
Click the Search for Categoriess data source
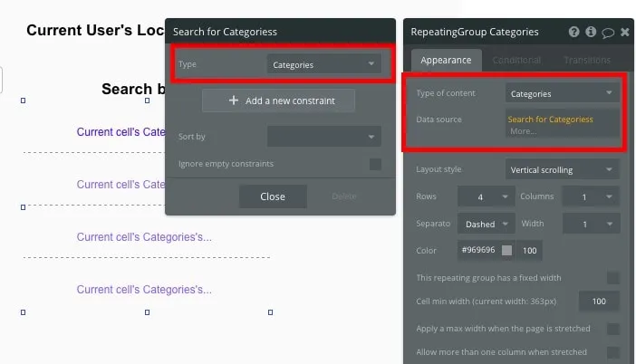click(x=550, y=120)
